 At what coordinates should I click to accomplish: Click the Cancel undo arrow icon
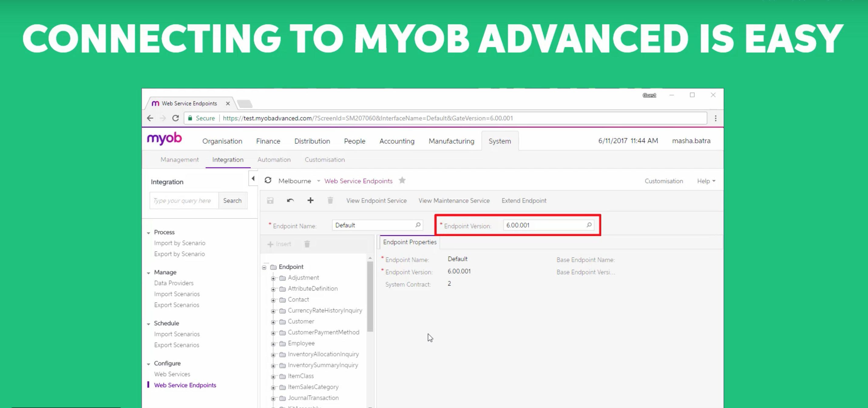[290, 200]
